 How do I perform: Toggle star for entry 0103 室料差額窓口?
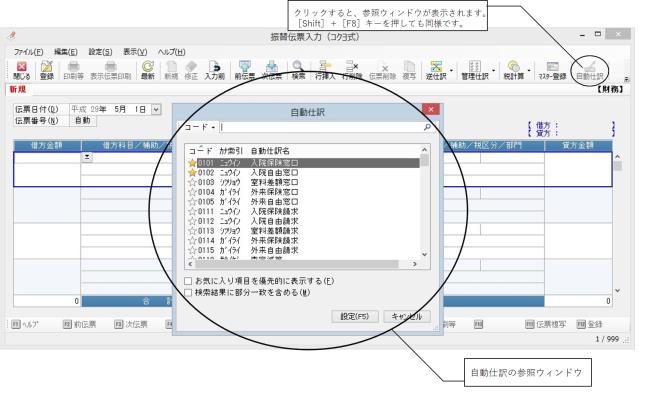point(192,183)
